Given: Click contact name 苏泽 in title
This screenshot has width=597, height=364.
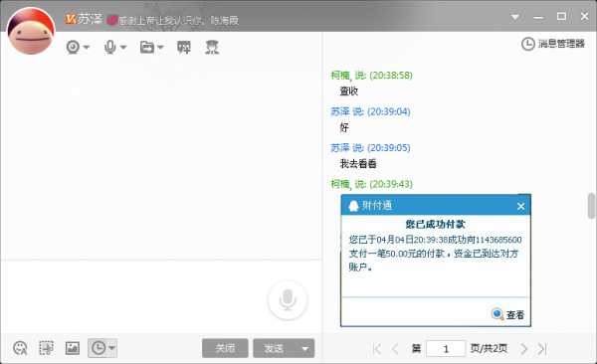Looking at the screenshot, I should pos(91,19).
